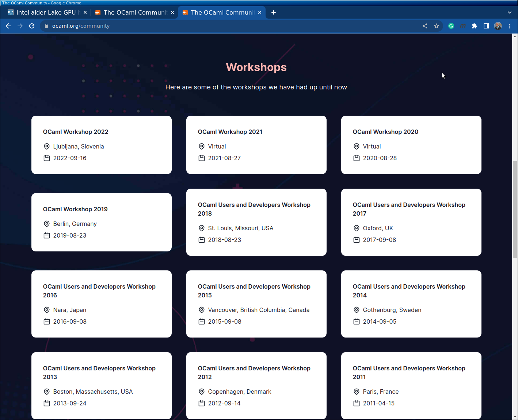Click the calendar icon beside 2017-09-08
This screenshot has width=518, height=420.
[357, 240]
